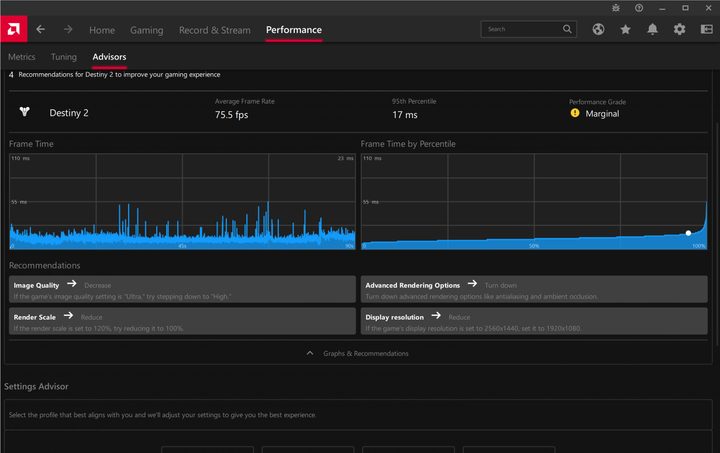Screen dimensions: 720x453
Task: Open the Display resolution recommendation card
Action: (534, 321)
